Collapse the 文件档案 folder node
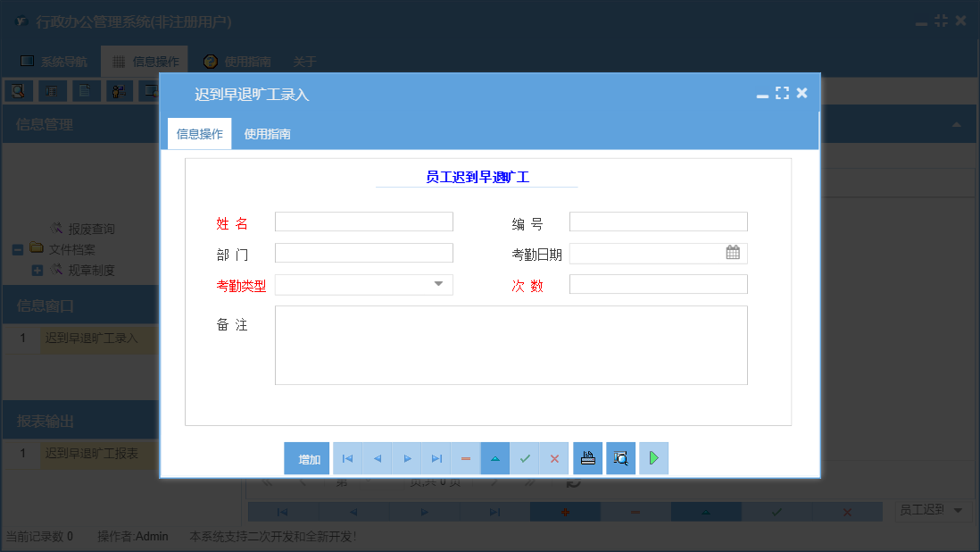 click(16, 249)
